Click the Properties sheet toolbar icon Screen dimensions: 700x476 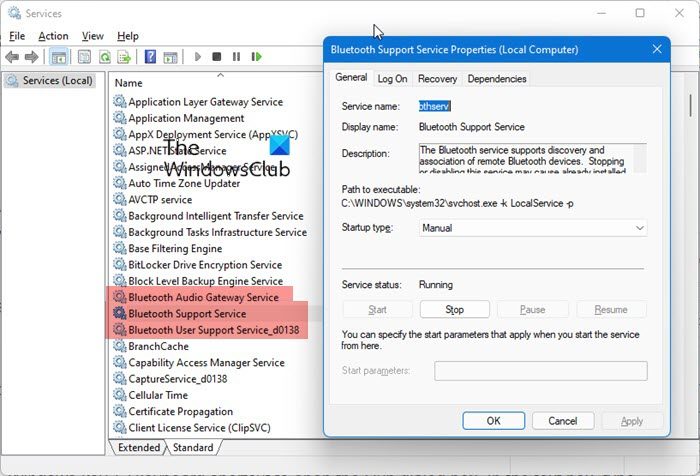84,57
